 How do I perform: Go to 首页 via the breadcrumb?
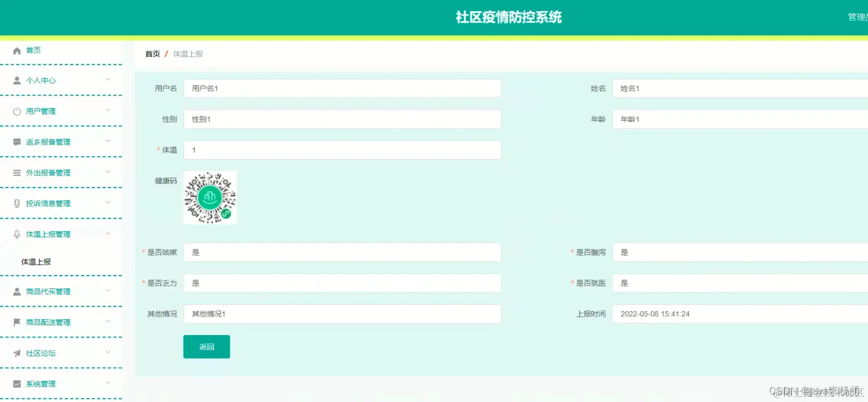point(153,54)
